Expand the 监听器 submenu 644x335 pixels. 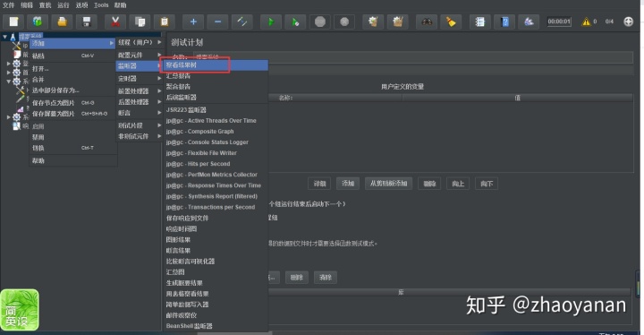point(140,66)
